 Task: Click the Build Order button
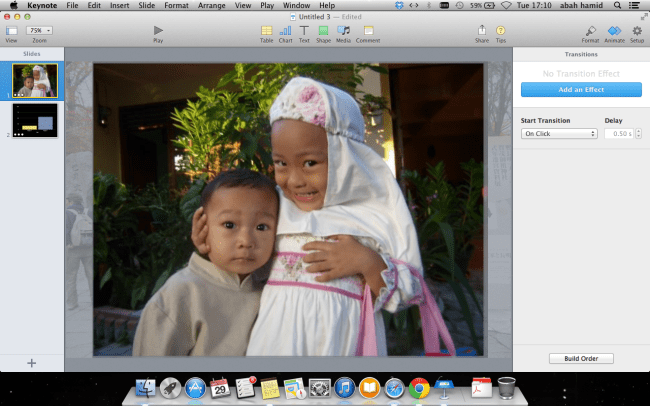pos(581,358)
